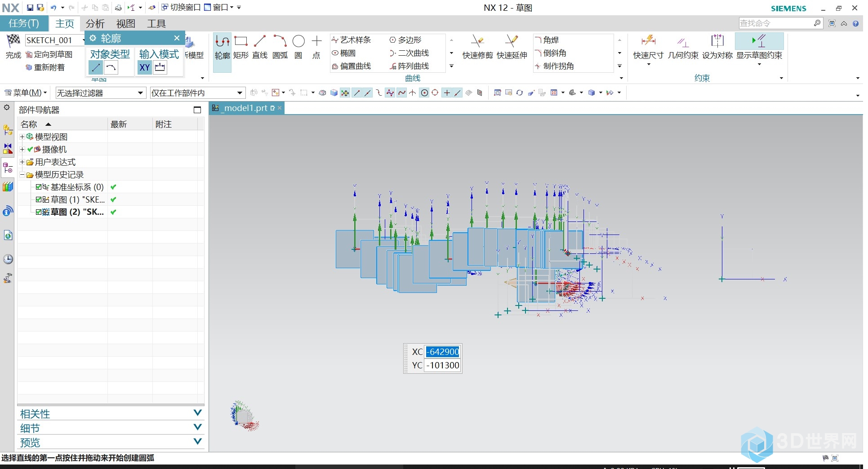The height and width of the screenshot is (469, 868).
Task: Click the _model1.prt document tab
Action: coord(246,108)
